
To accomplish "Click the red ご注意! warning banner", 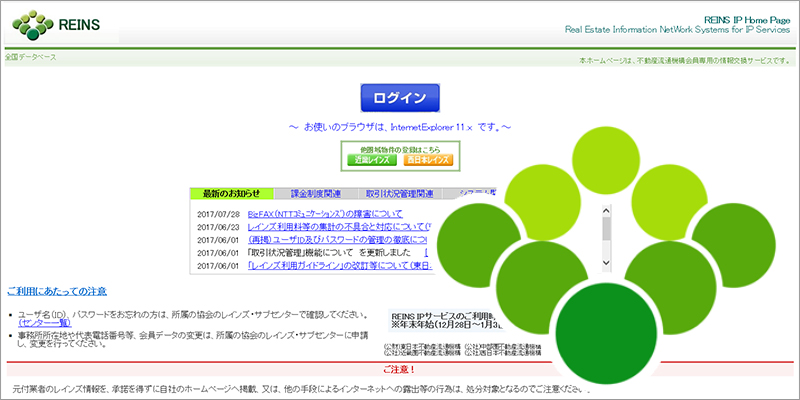I will point(400,369).
